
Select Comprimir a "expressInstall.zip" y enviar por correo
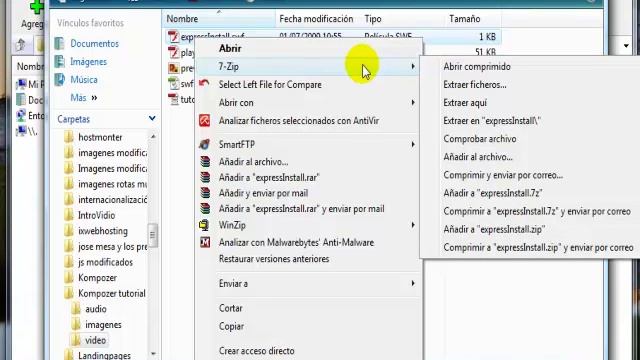pos(538,247)
